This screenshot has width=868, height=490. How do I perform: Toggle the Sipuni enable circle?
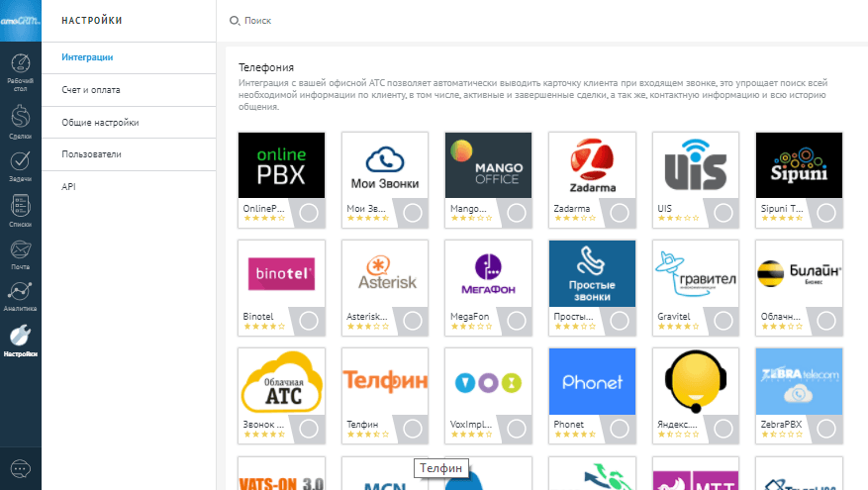tap(826, 213)
